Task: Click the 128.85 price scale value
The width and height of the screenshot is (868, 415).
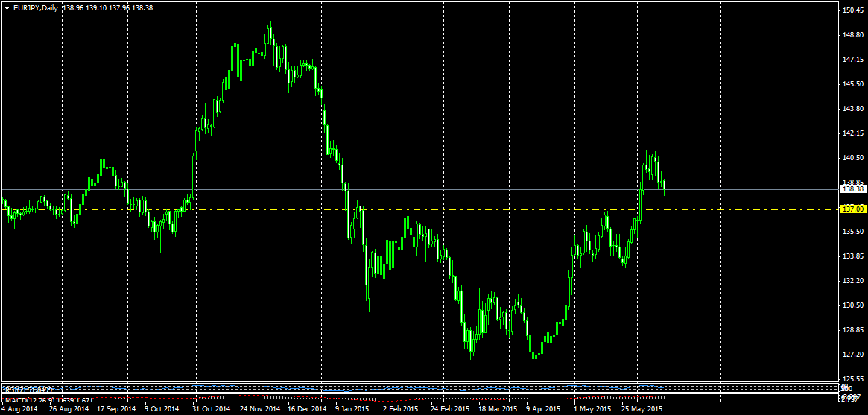Action: coord(854,330)
